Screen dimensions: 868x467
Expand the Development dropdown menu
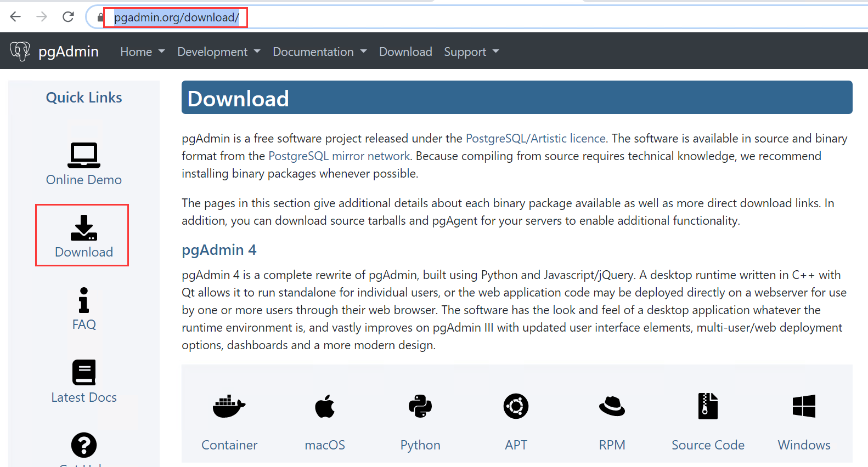(218, 52)
